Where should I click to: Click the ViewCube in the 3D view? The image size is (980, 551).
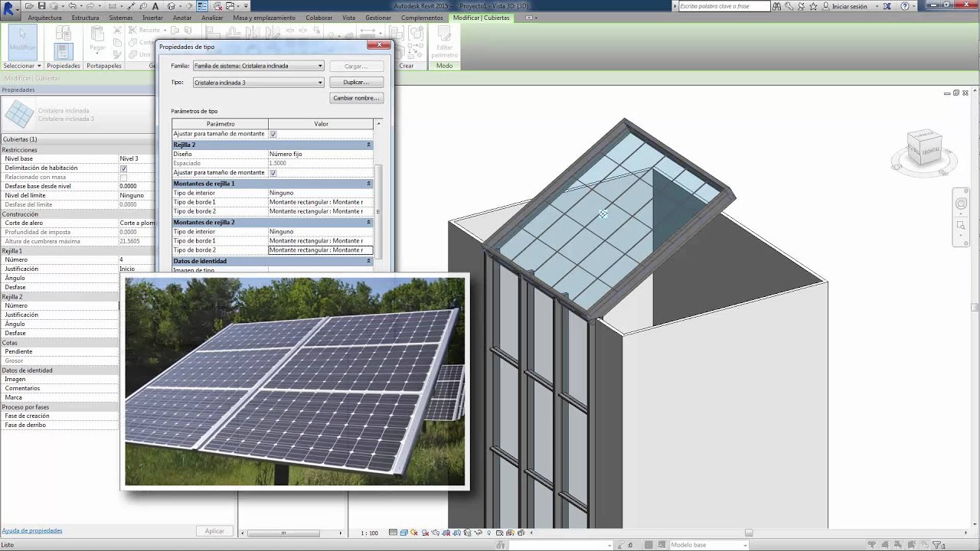tap(923, 148)
